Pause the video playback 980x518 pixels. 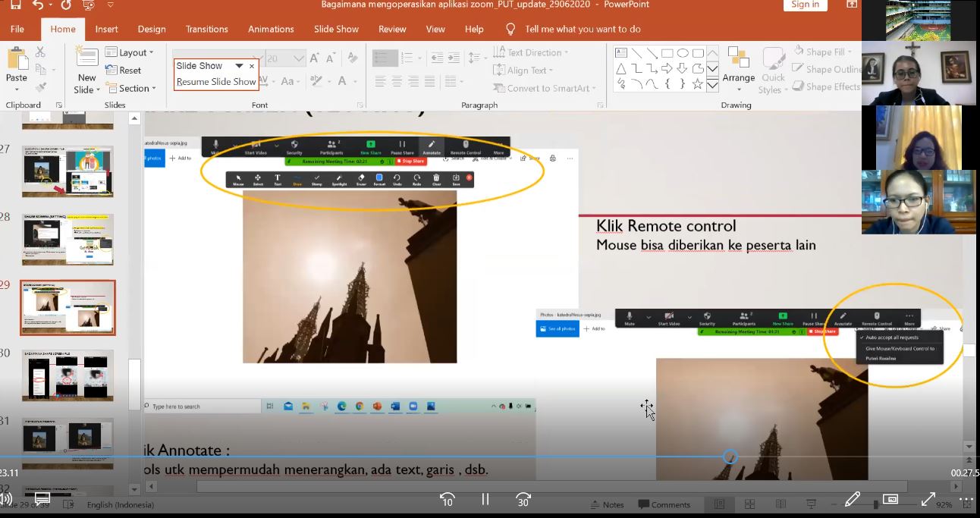click(x=485, y=499)
